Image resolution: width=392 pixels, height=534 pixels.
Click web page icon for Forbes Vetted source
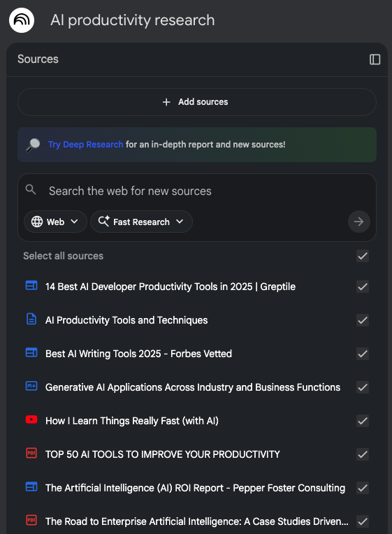tap(31, 352)
